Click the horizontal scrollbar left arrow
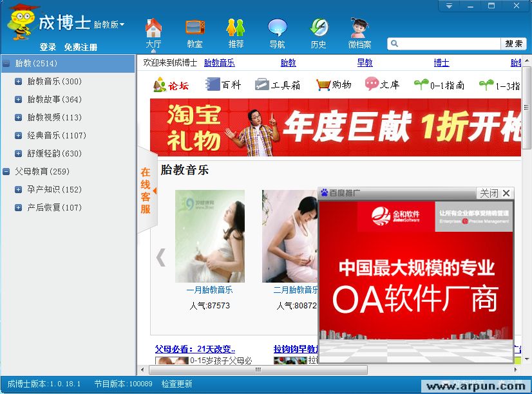The image size is (532, 394). point(142,370)
